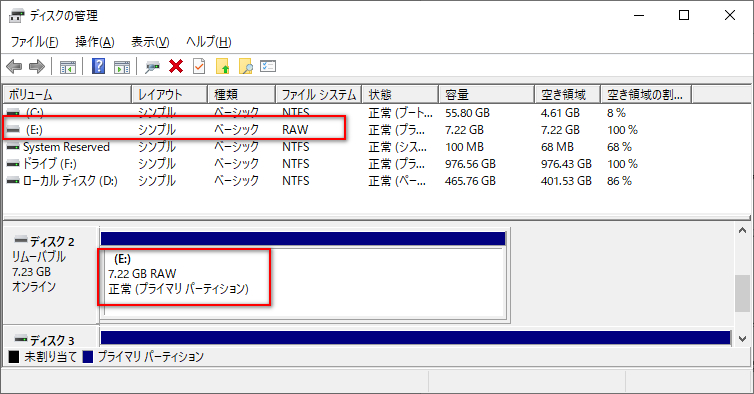This screenshot has height=394, width=754.
Task: Click the black 未割り当て legend swatch
Action: [14, 357]
